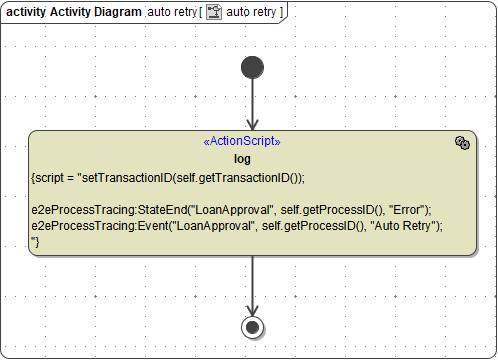The height and width of the screenshot is (360, 498).
Task: Click the diagram frame title 'Activity Diagram'
Action: tap(96, 12)
